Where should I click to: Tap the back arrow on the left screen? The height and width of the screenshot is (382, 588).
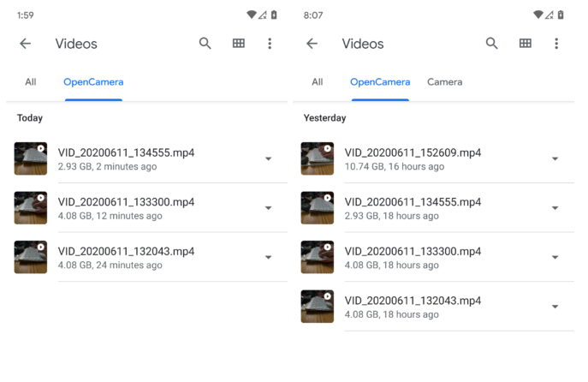coord(26,44)
